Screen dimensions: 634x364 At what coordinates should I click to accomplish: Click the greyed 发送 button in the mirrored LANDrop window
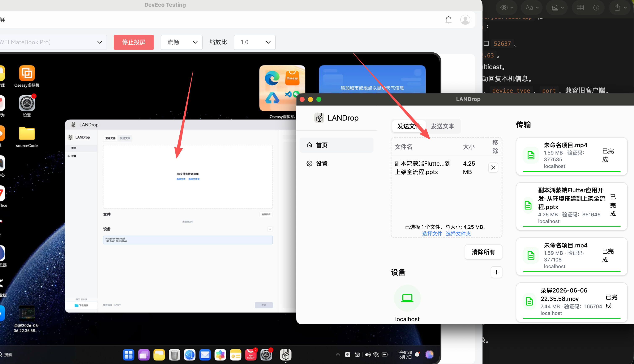264,305
